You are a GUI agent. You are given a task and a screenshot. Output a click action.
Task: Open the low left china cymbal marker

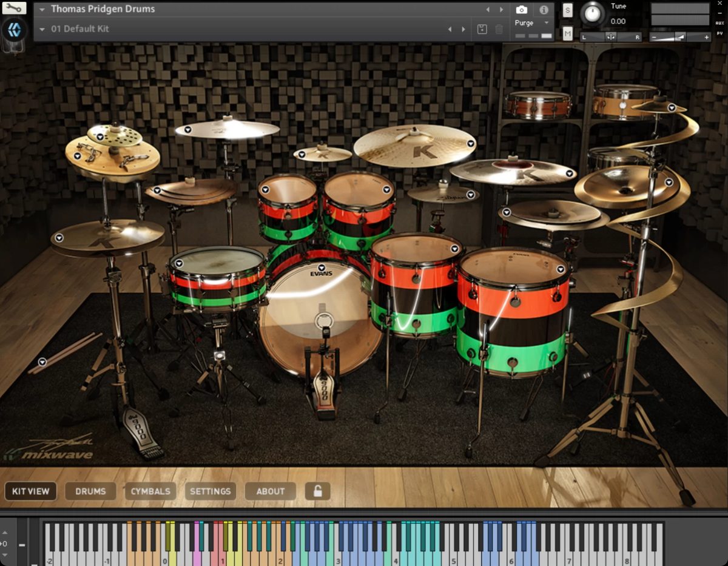coord(157,190)
